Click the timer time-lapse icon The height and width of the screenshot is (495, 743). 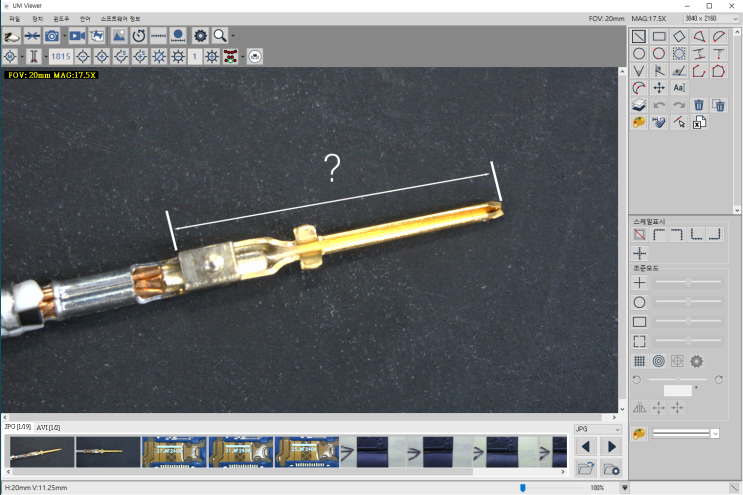coord(139,36)
